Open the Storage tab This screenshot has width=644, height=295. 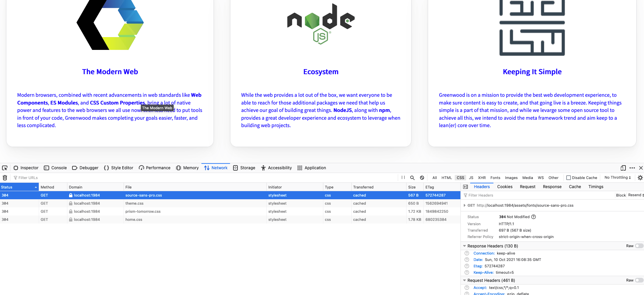[244, 168]
